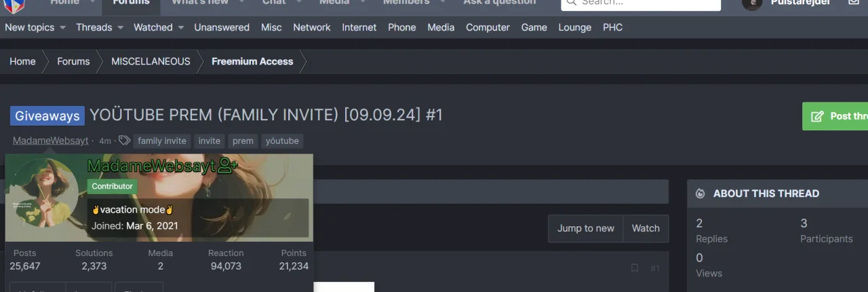The width and height of the screenshot is (868, 292).
Task: Open the Media section in the sub-navigation
Action: click(x=441, y=27)
